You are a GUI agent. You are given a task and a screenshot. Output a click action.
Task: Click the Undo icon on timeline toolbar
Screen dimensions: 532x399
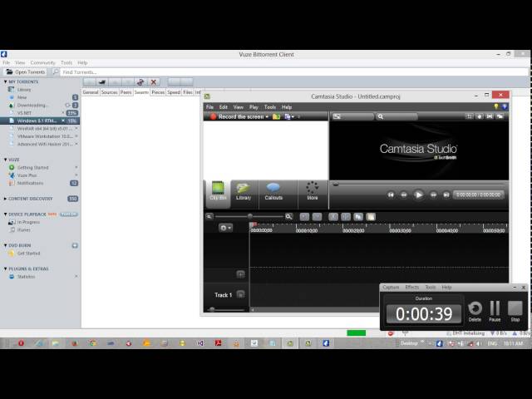tap(304, 217)
